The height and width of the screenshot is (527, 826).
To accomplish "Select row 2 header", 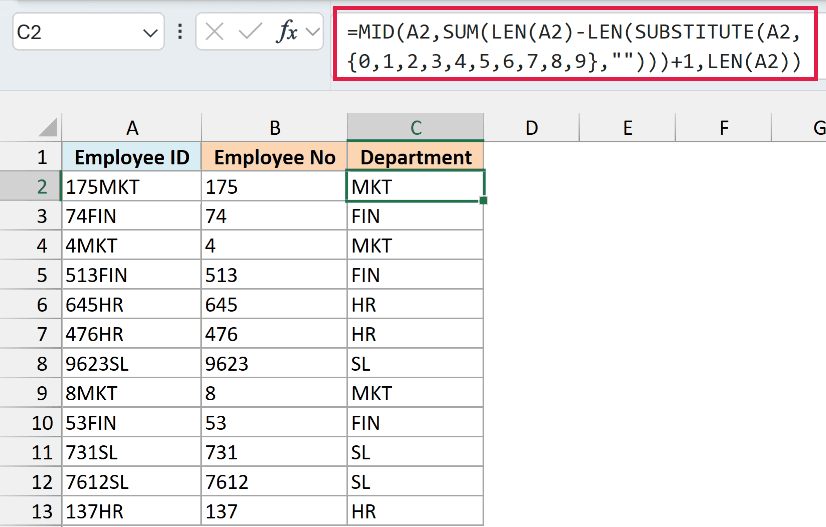I will click(x=31, y=187).
